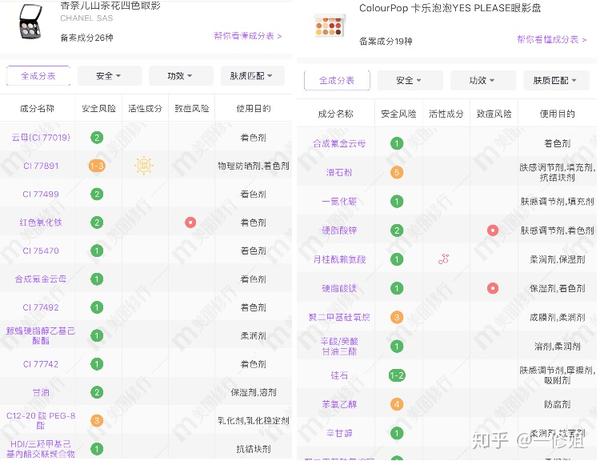The height and width of the screenshot is (465, 600).
Task: Open ingredient link 滑石粉
Action: point(339,172)
